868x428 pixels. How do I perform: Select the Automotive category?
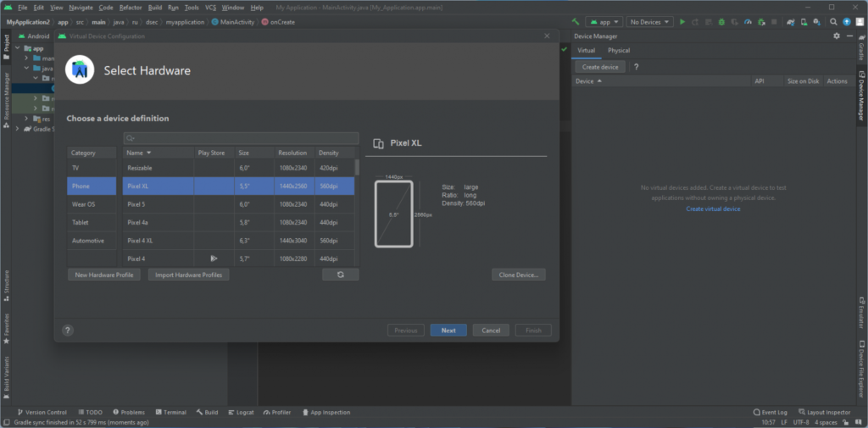point(92,241)
